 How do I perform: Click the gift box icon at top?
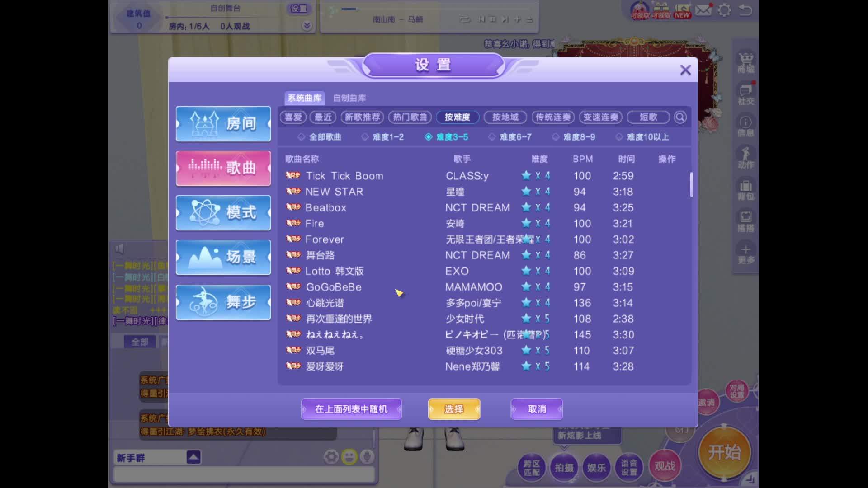[x=661, y=10]
